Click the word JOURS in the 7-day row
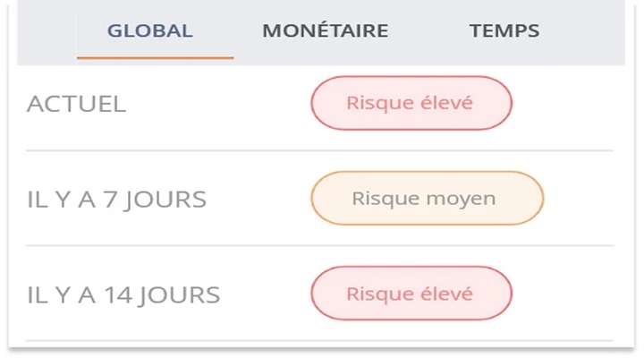644x358 pixels. click(x=165, y=200)
